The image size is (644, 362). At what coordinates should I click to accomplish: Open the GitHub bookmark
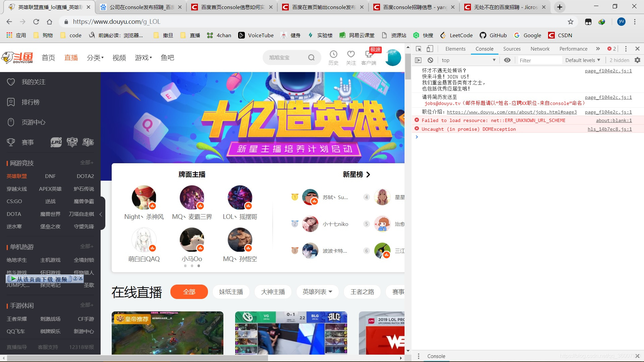493,35
